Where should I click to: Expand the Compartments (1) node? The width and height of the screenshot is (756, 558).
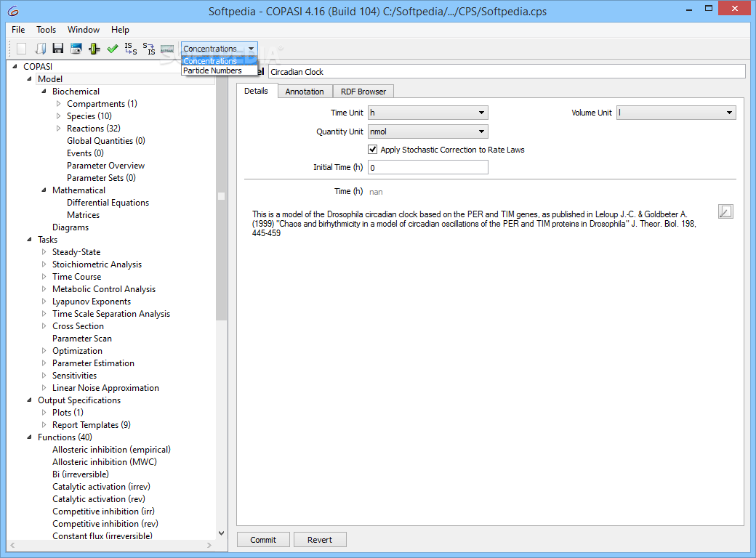[x=58, y=104]
